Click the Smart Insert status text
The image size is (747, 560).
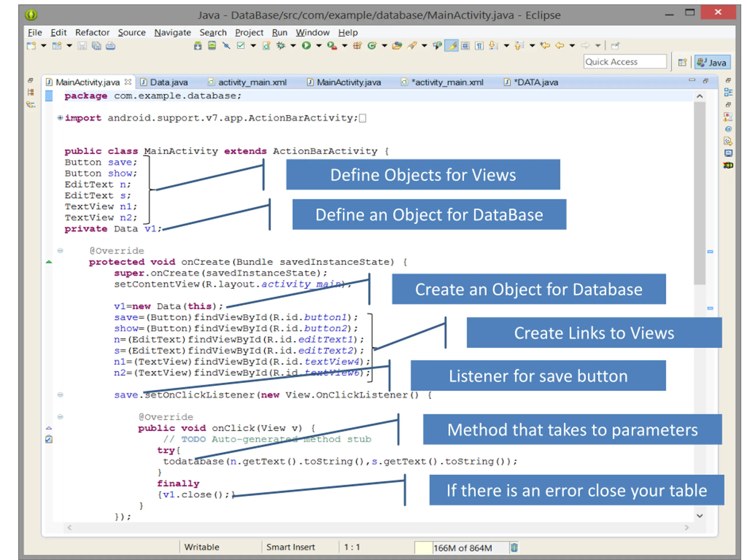point(290,547)
